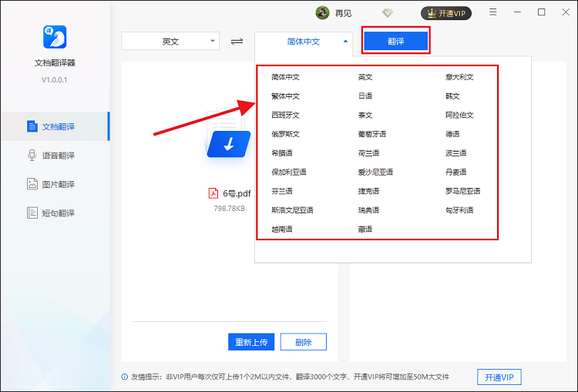
Task: Click the 开通VIP button at bottom right
Action: click(499, 377)
